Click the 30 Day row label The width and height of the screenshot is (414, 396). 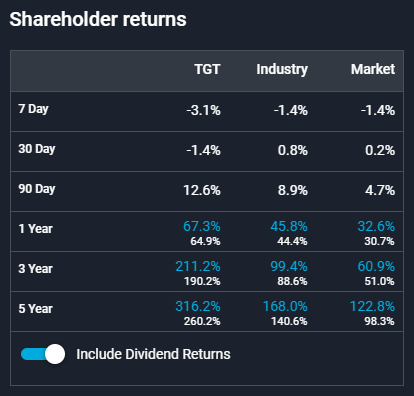click(37, 149)
